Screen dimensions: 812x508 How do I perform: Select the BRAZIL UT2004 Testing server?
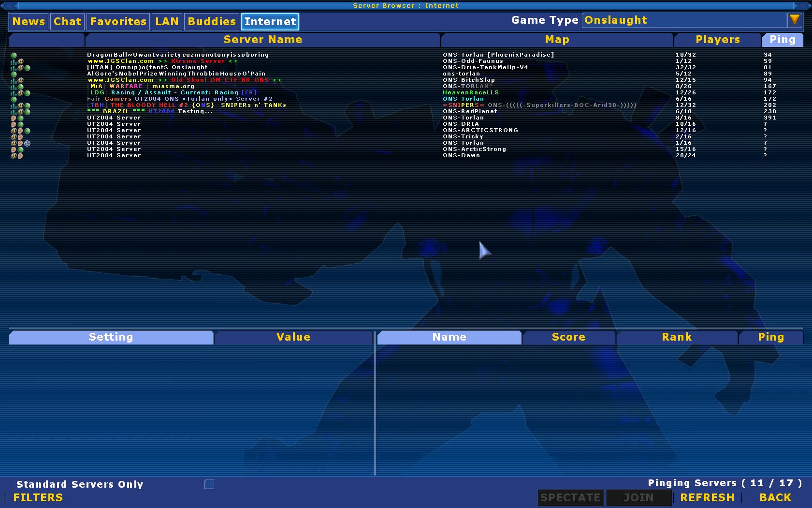point(406,111)
